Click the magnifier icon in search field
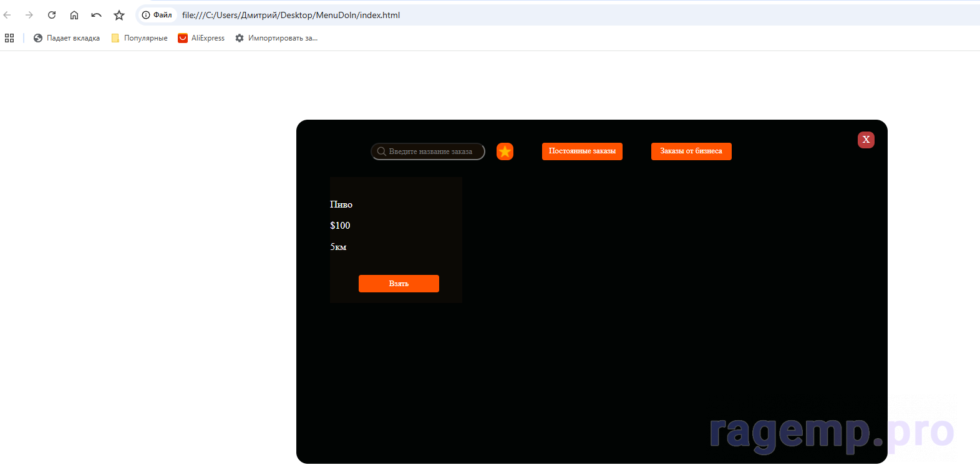Screen dimensions: 980x475 pos(381,151)
